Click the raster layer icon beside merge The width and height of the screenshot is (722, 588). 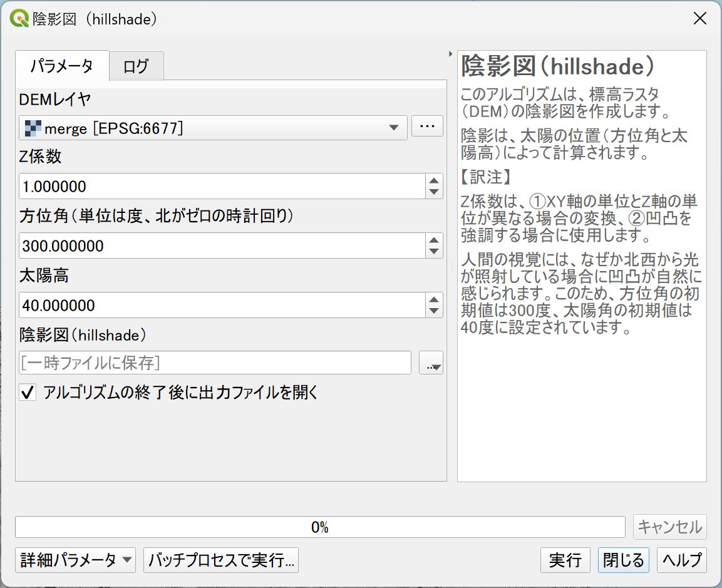pos(32,128)
